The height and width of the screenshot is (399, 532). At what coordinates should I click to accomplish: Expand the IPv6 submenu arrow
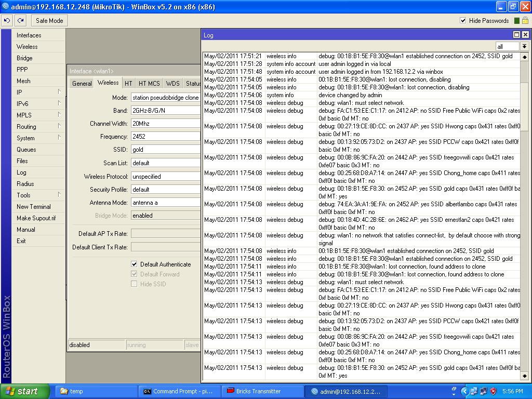tap(59, 103)
